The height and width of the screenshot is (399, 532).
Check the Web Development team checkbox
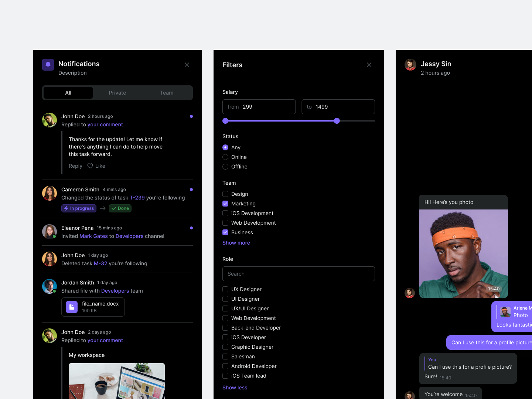click(x=225, y=223)
